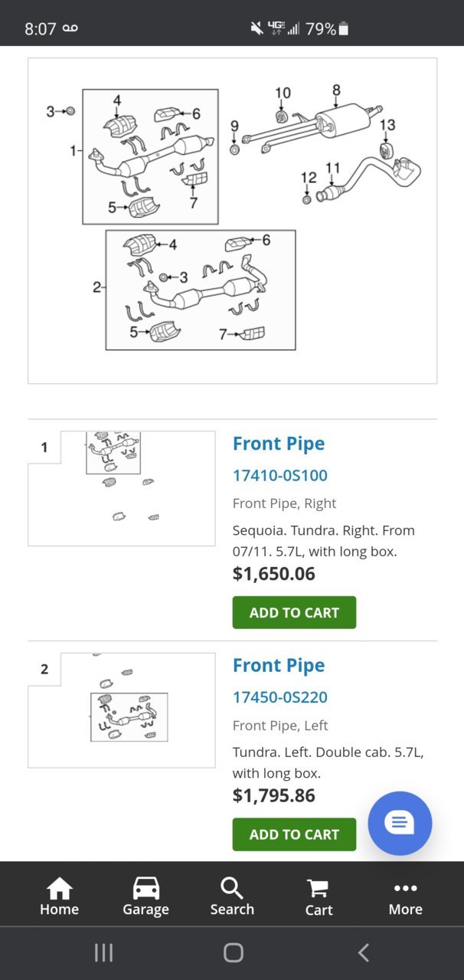Screen dimensions: 464x980
Task: Add 17450-0S220 Front Pipe to cart
Action: tap(294, 834)
